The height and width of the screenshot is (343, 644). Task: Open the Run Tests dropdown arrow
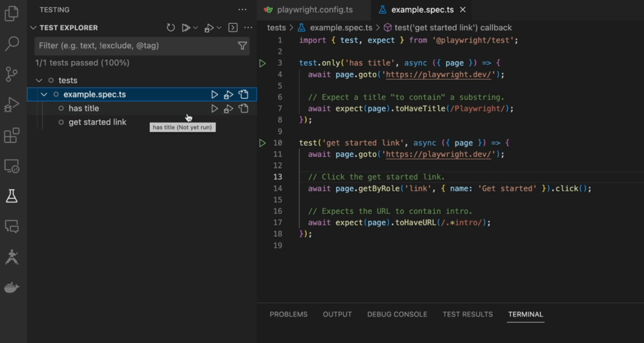click(x=195, y=28)
